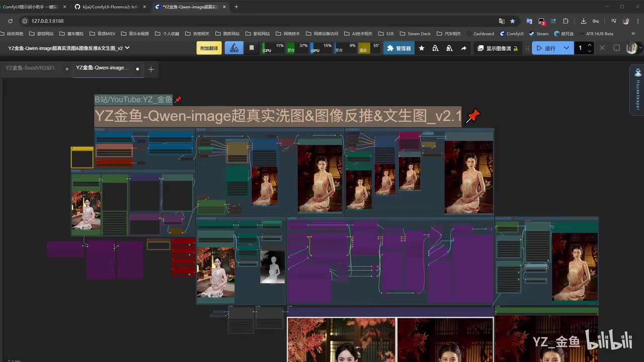Add a new workflow tab with plus

pos(151,69)
